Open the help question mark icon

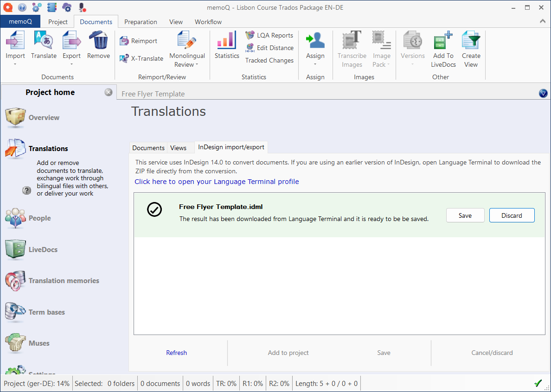click(x=22, y=7)
